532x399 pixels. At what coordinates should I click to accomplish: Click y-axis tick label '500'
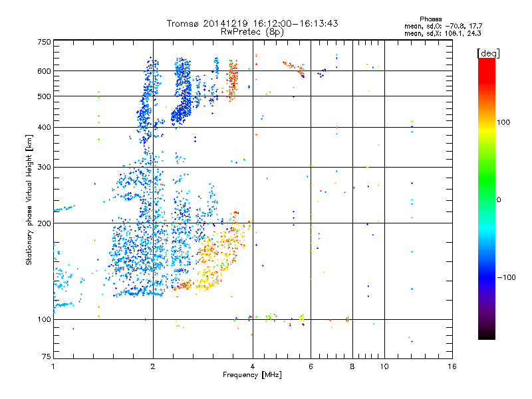tap(44, 96)
